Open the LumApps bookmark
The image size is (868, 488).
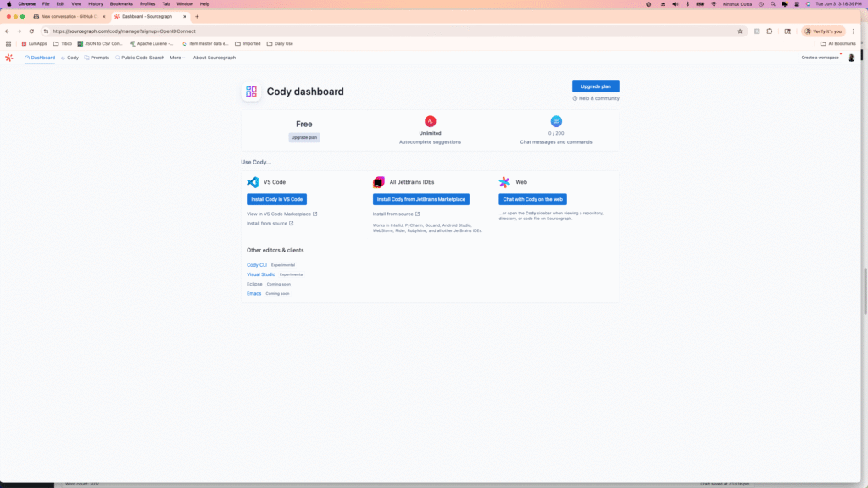[x=34, y=44]
